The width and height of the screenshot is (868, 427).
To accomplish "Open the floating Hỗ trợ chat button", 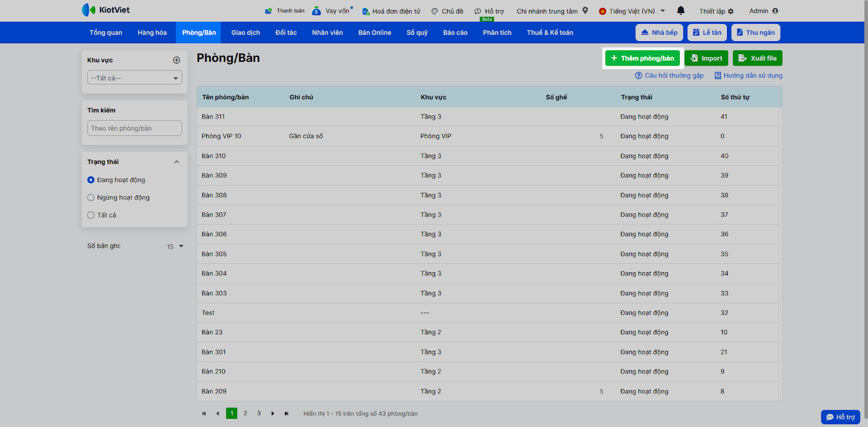I will (840, 417).
